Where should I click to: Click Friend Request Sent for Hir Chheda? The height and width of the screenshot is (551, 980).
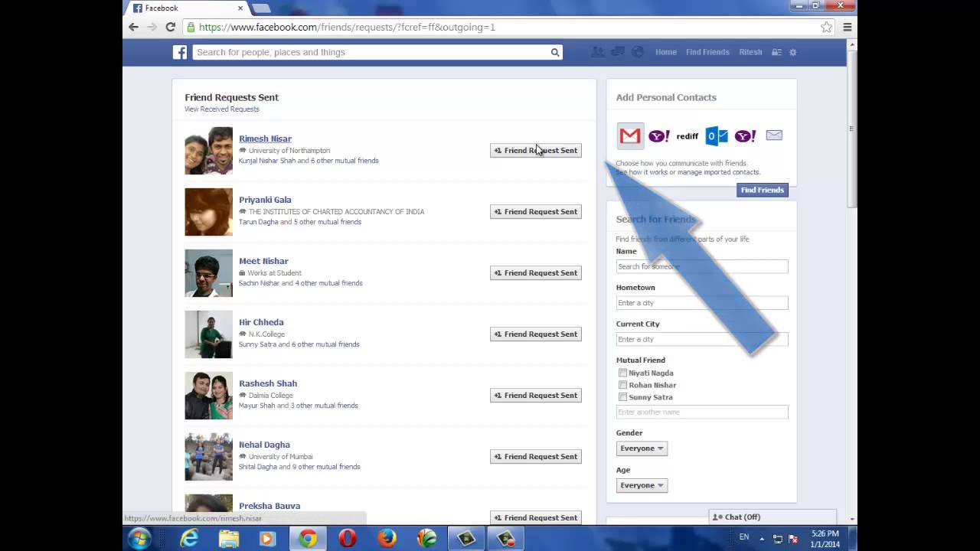(x=536, y=334)
